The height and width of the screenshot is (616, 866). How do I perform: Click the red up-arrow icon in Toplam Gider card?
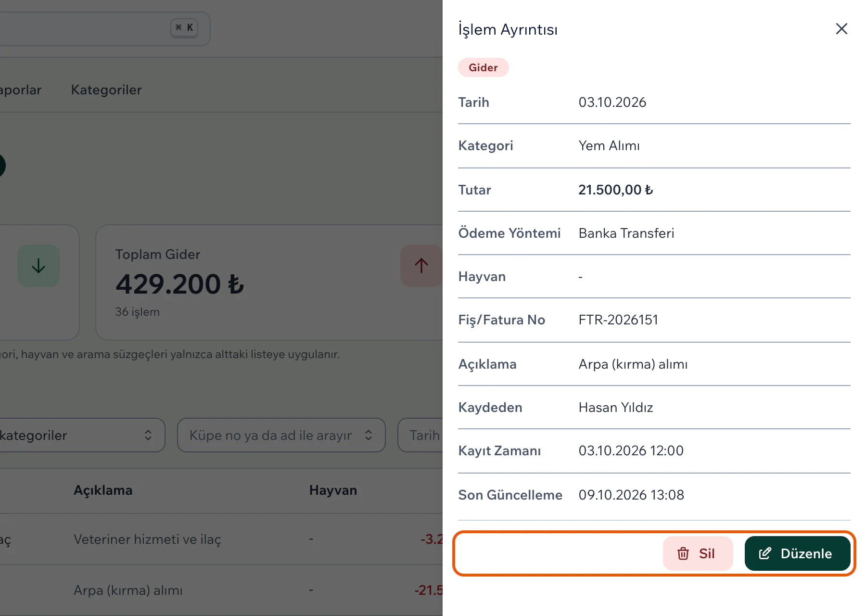click(x=421, y=266)
